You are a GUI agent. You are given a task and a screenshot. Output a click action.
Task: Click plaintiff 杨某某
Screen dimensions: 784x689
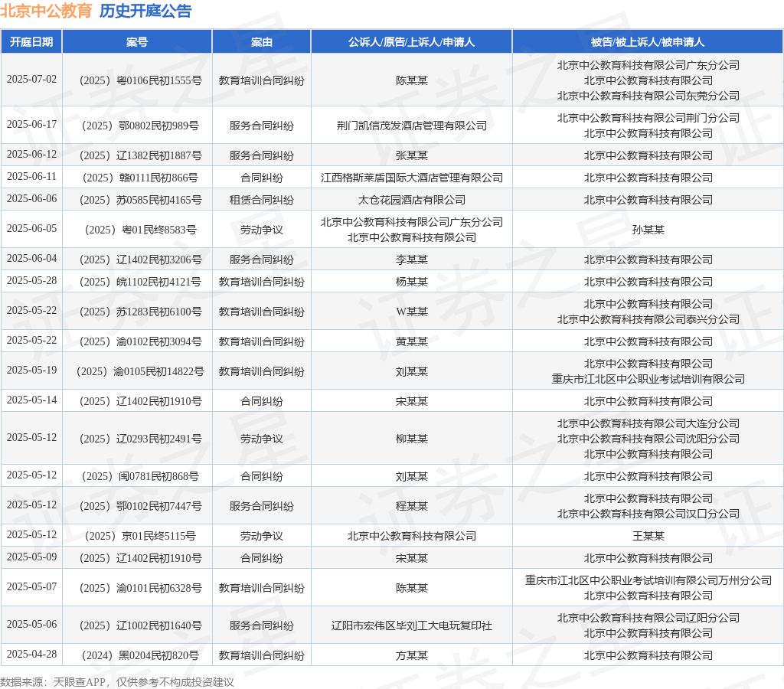coord(411,282)
